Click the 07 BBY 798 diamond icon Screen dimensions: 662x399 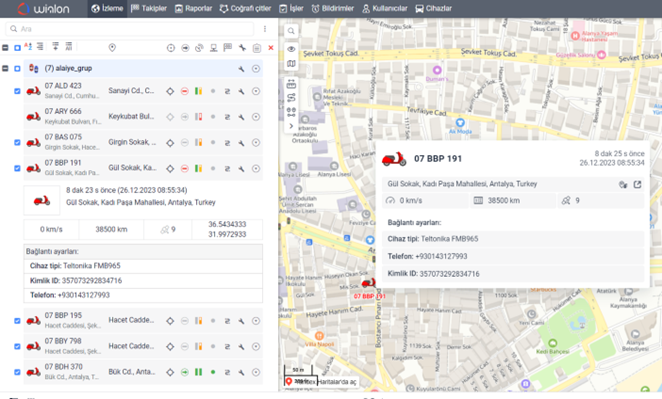pos(170,347)
